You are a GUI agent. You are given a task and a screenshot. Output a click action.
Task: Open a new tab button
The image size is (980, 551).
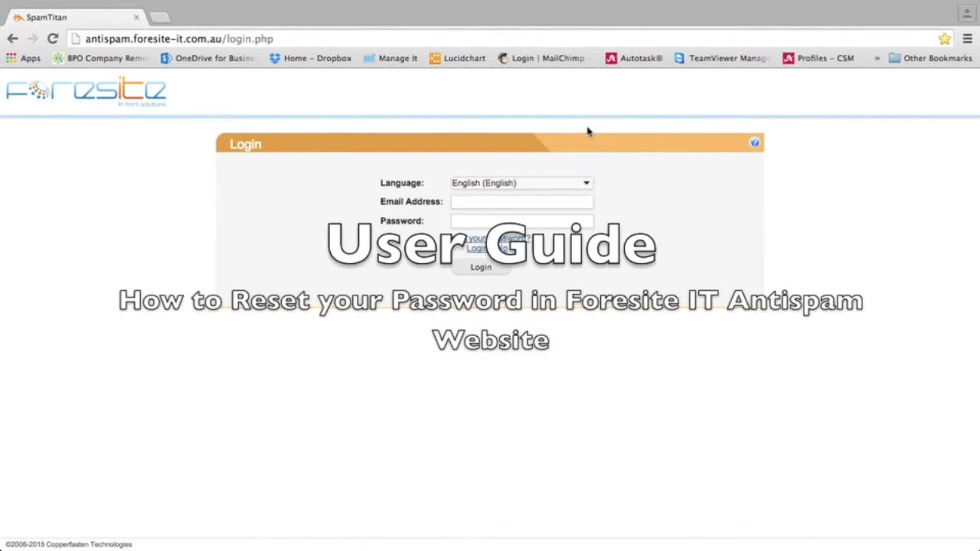tap(160, 18)
